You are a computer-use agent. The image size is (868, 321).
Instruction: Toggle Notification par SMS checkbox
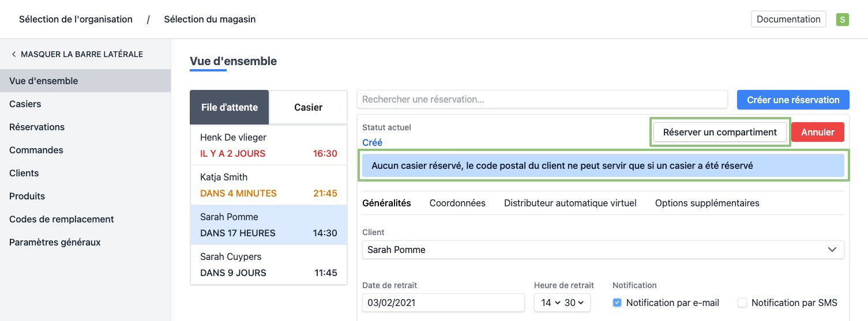point(742,303)
